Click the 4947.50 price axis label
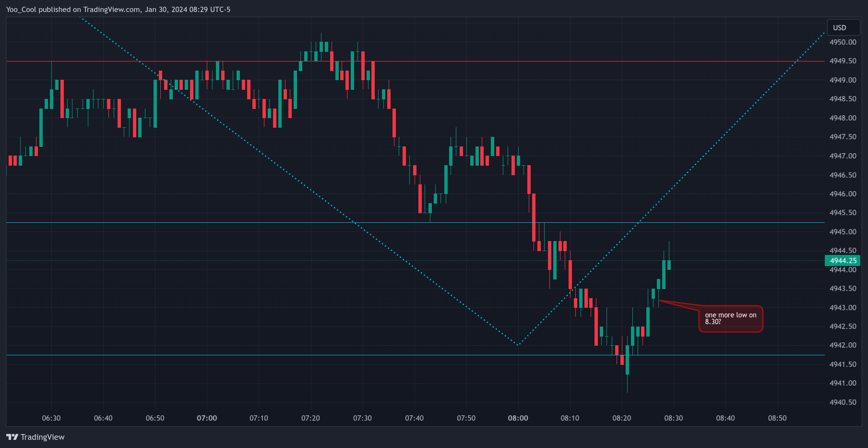This screenshot has width=868, height=448. 843,137
